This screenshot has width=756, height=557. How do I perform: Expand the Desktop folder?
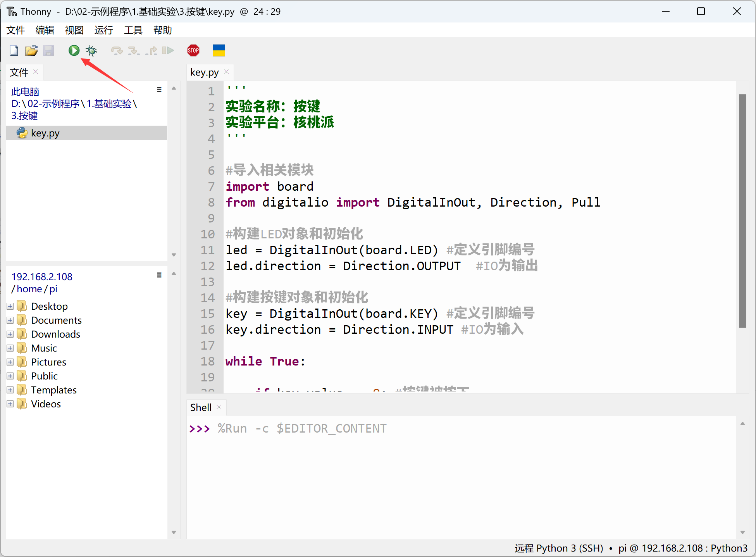(10, 306)
